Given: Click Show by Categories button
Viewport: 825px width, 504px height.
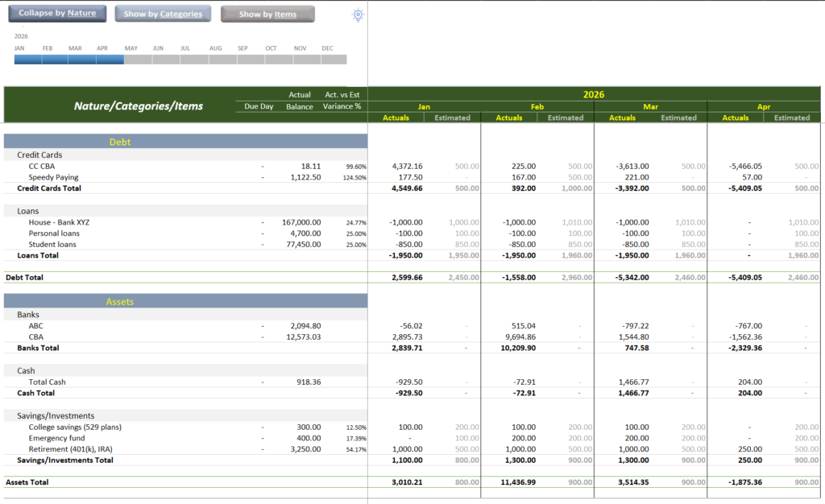Looking at the screenshot, I should click(x=163, y=14).
